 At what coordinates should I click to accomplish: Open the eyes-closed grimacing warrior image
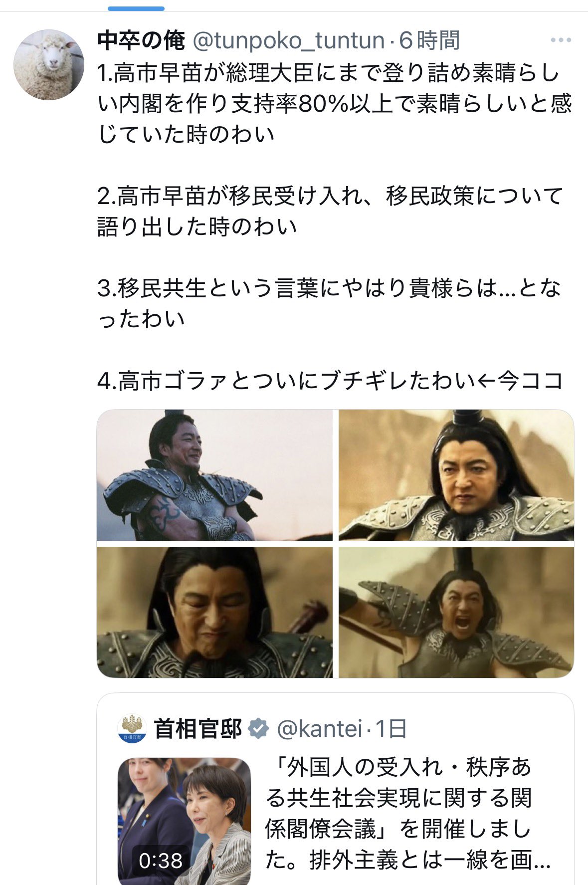tap(214, 612)
